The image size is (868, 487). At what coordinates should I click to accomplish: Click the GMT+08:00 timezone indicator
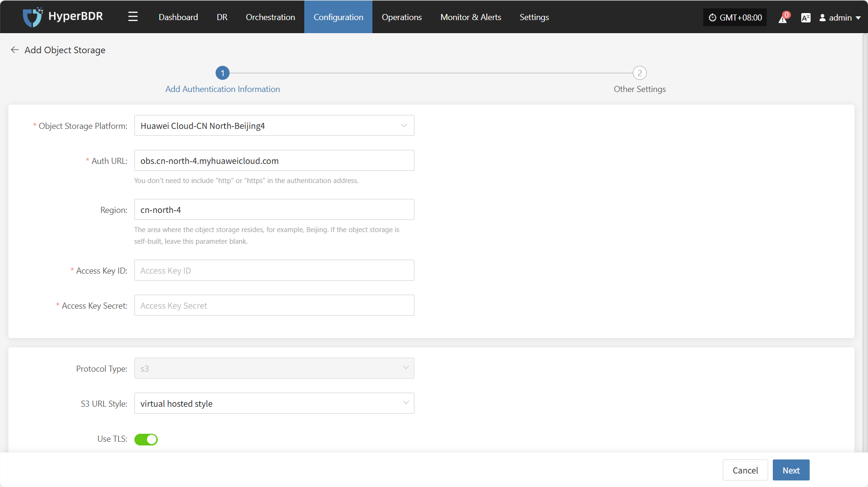click(735, 17)
